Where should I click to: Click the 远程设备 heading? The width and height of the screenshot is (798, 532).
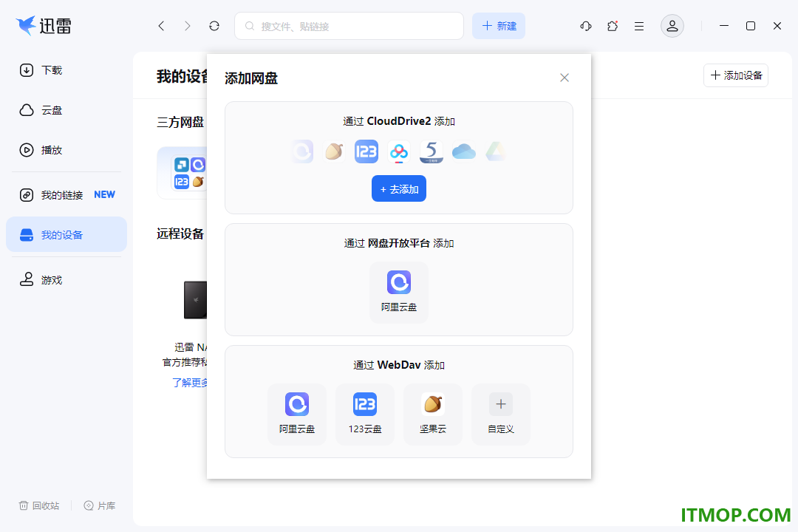(x=180, y=233)
